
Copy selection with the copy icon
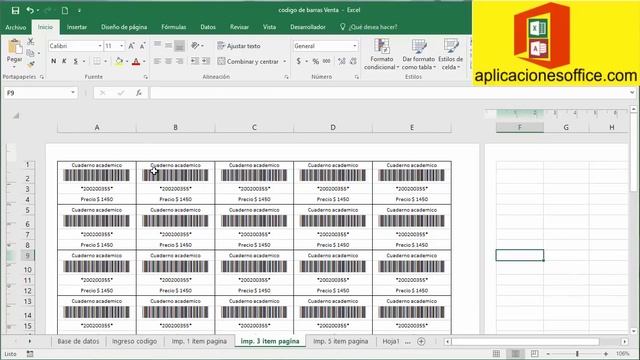click(x=31, y=53)
